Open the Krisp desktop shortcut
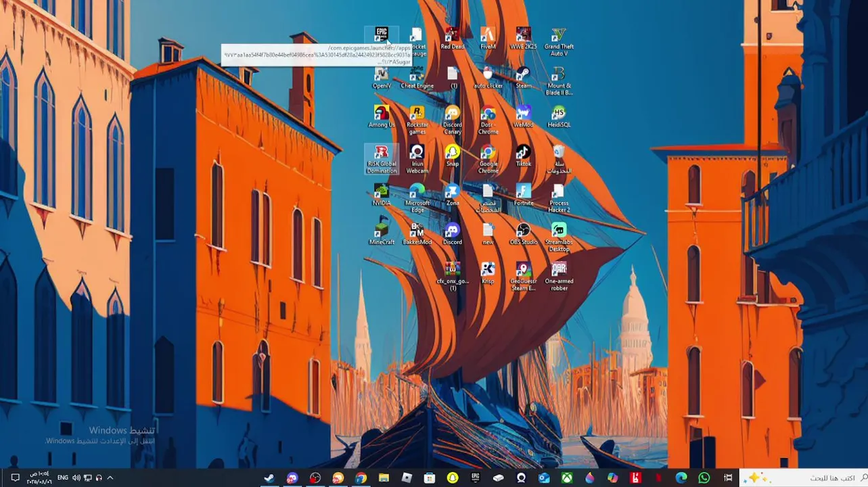Viewport: 868px width, 487px height. pos(488,273)
